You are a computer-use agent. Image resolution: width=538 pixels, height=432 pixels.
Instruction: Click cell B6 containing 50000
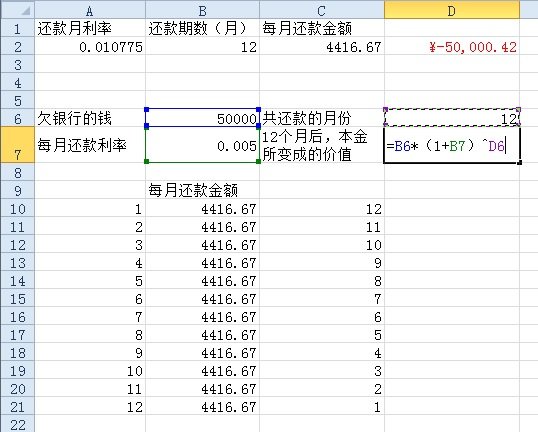click(202, 118)
